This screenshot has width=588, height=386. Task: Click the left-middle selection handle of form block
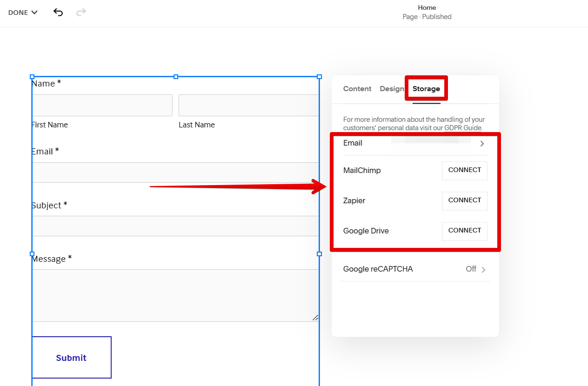[32, 254]
